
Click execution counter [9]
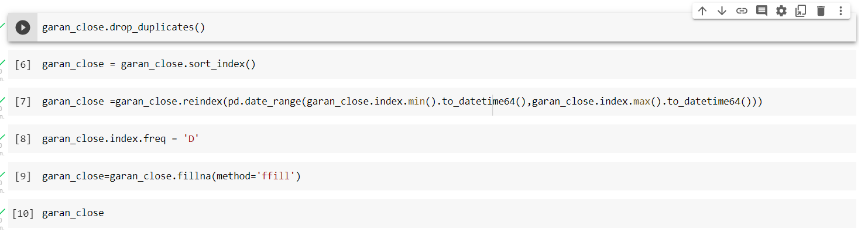coord(22,176)
